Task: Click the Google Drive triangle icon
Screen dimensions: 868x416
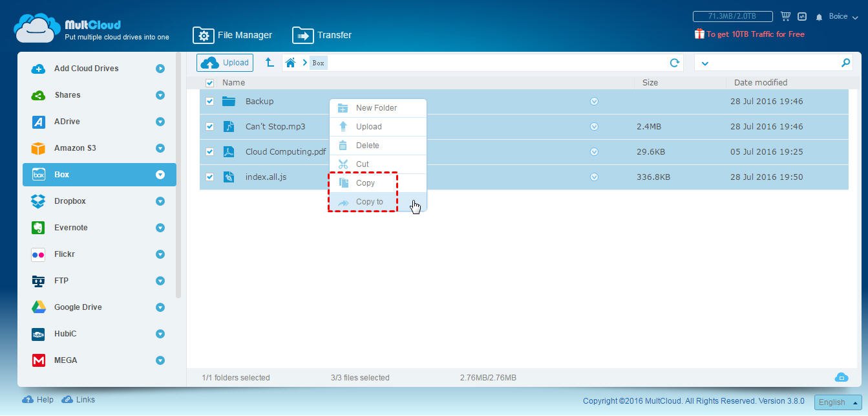Action: click(x=38, y=307)
